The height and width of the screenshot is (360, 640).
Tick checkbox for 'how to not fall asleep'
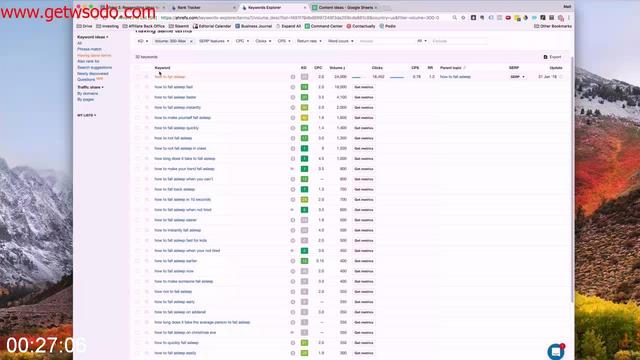point(138,138)
